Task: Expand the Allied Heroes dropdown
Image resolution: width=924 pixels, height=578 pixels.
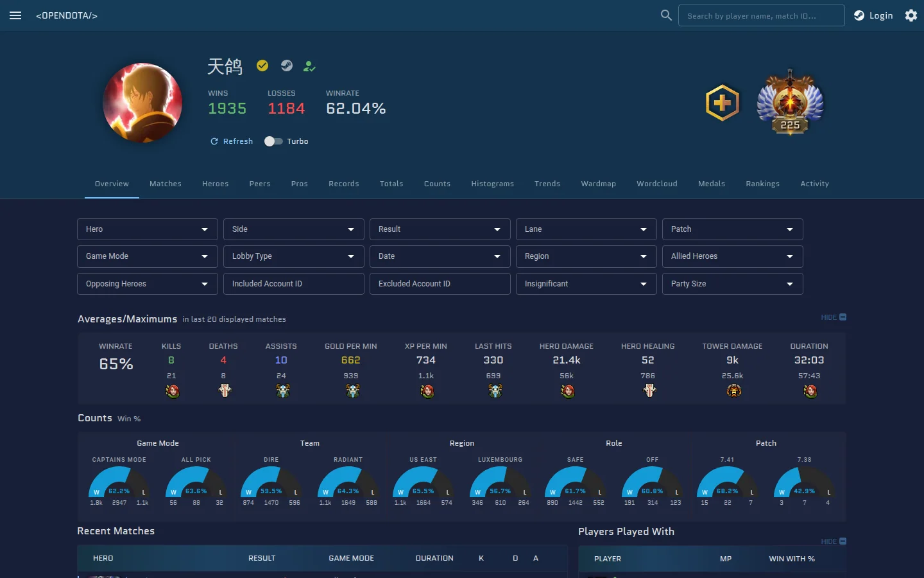Action: (x=732, y=256)
